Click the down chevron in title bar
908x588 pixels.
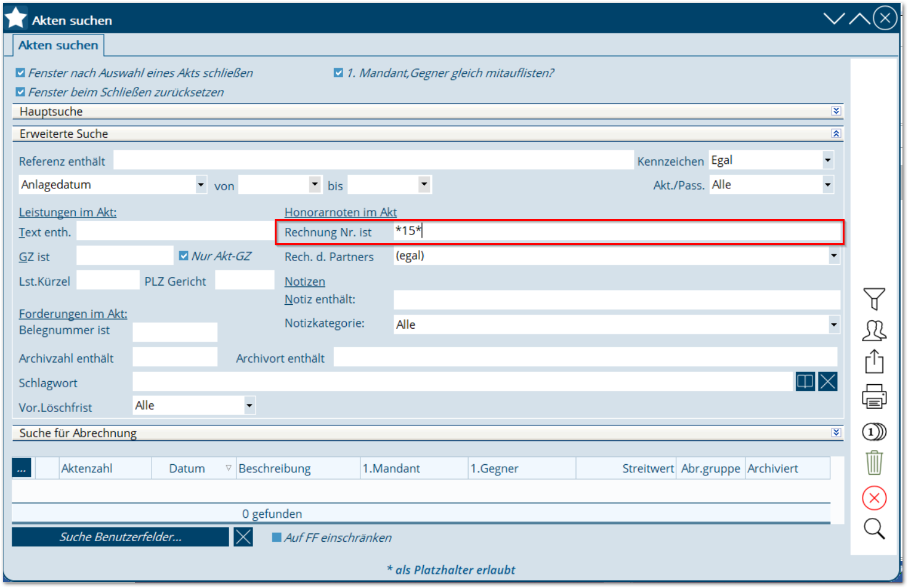tap(834, 18)
